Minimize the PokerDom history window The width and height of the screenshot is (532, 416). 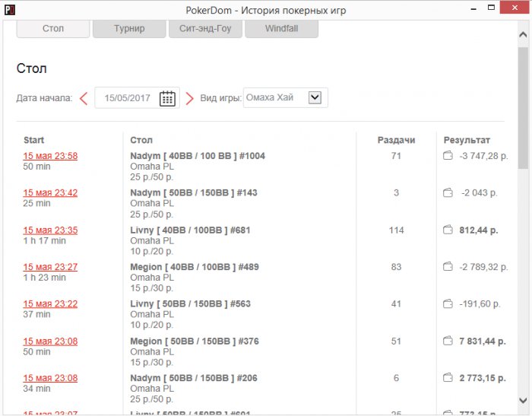[473, 9]
